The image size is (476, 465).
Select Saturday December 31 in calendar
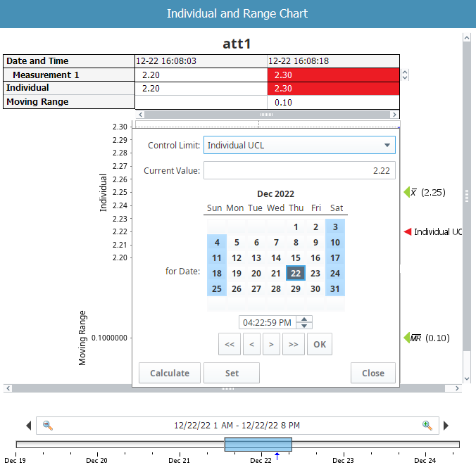tap(335, 289)
